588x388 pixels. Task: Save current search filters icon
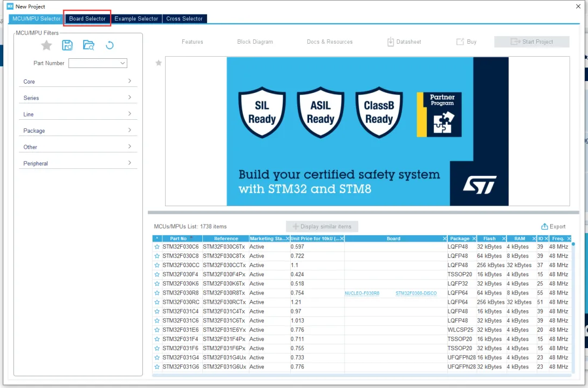pos(67,45)
